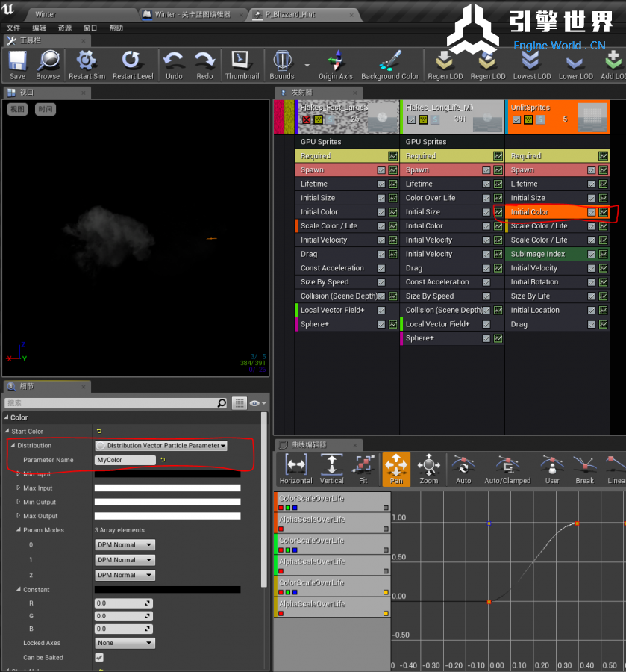Screen dimensions: 626x672
Task: Set the Auto/Clamped tangent icon
Action: coord(507,465)
